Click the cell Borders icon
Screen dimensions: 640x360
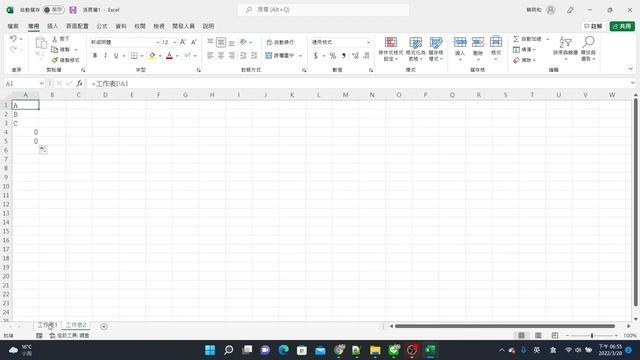click(x=134, y=56)
